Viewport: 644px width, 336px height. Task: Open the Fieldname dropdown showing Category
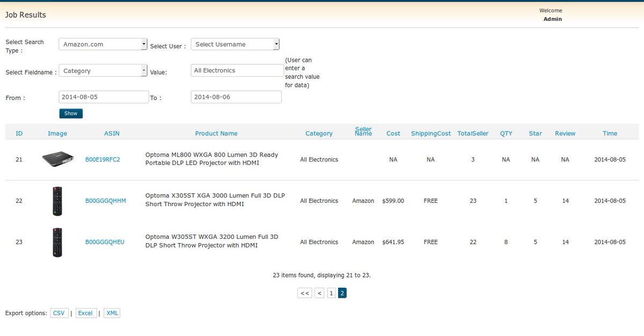point(103,70)
